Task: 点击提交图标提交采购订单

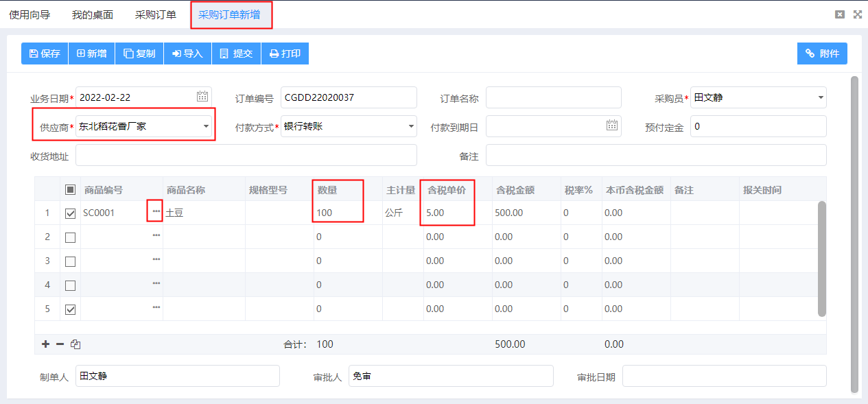Action: pyautogui.click(x=236, y=53)
